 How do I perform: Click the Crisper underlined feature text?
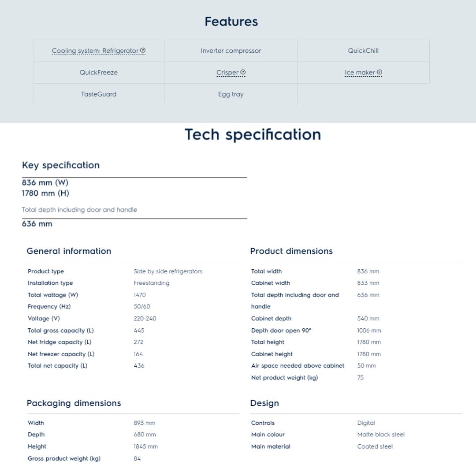coord(227,73)
